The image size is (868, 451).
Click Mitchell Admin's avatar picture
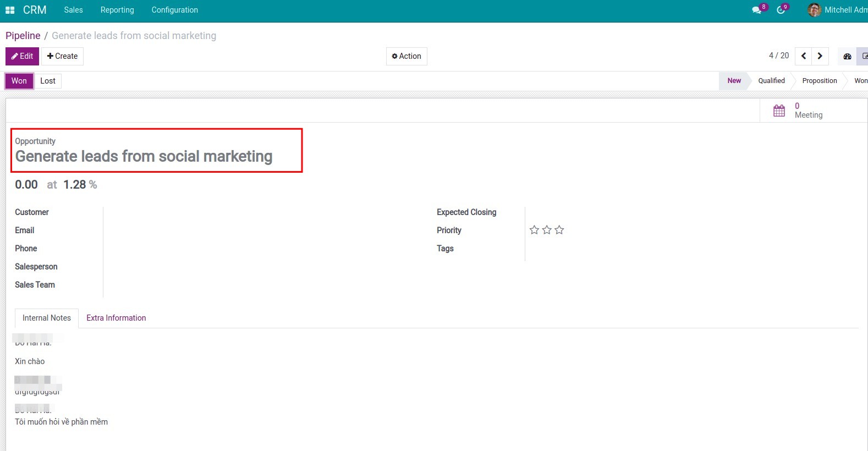click(x=814, y=10)
